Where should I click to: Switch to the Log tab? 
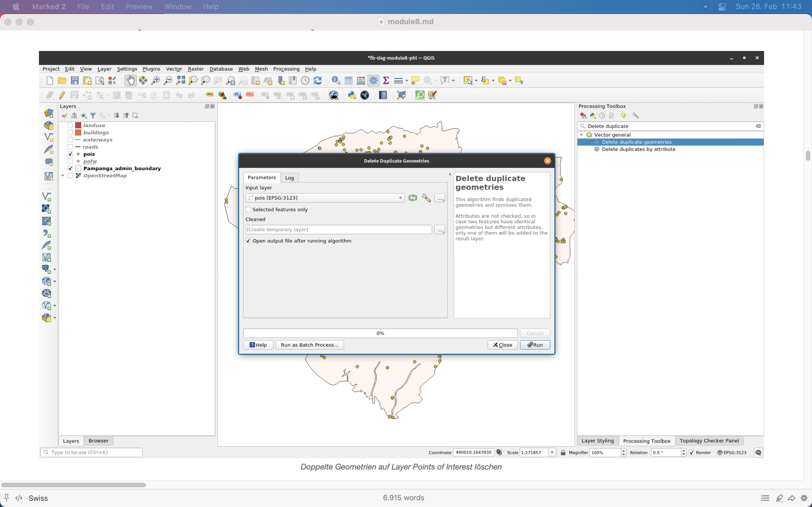coord(289,177)
